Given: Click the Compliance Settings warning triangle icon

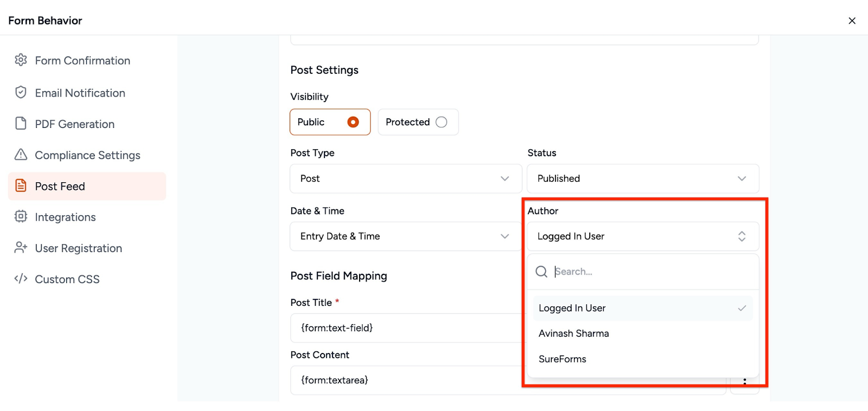Looking at the screenshot, I should coord(21,155).
